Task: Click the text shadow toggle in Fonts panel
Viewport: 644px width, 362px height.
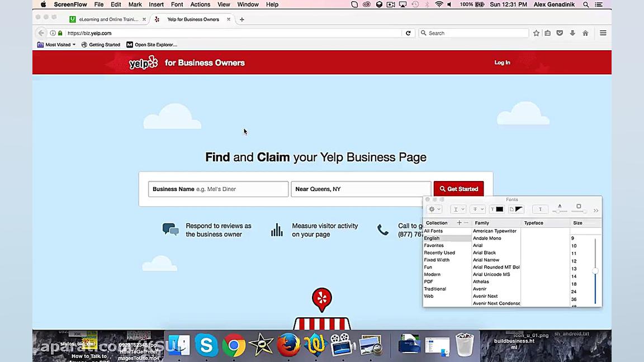Action: pyautogui.click(x=540, y=209)
